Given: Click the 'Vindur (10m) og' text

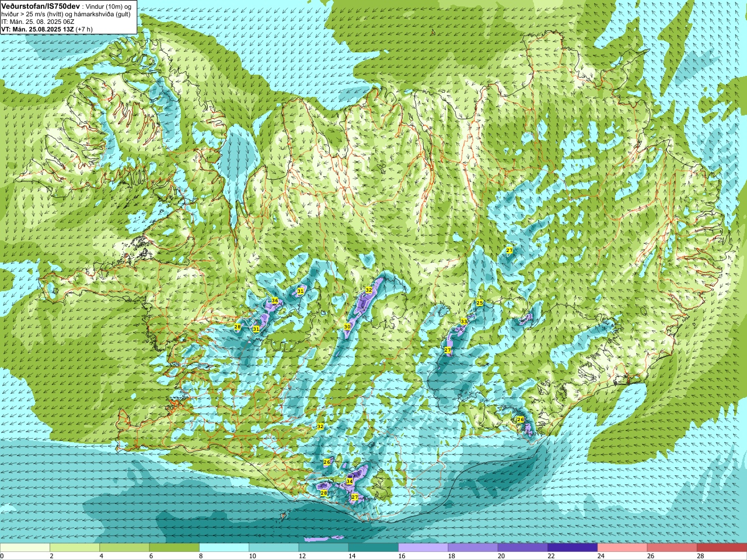Looking at the screenshot, I should point(109,6).
